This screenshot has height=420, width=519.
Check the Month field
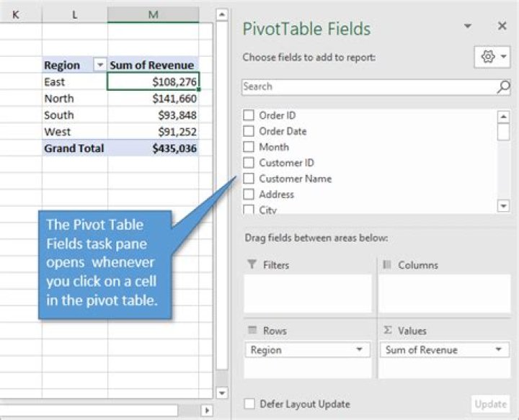point(249,146)
